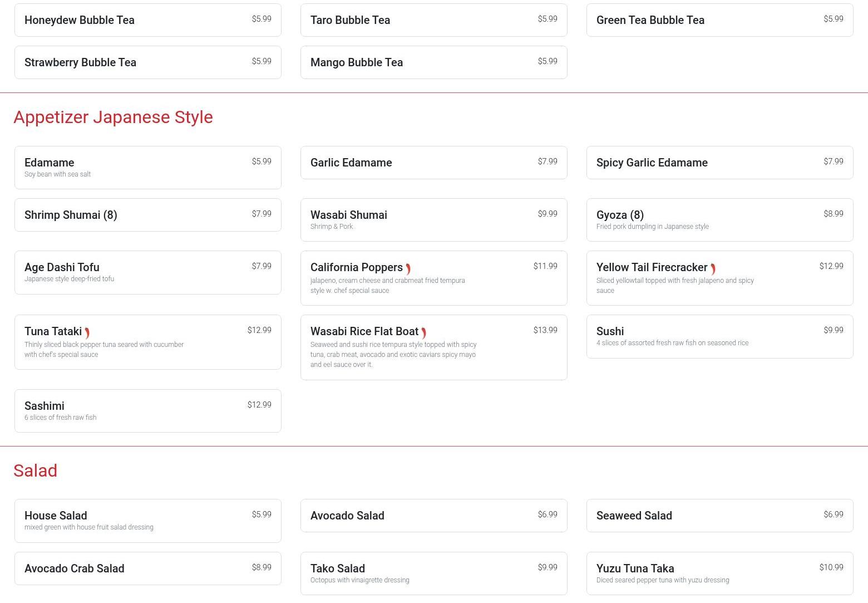Open the Spicy Garlic Edamame item
The width and height of the screenshot is (868, 603).
[719, 163]
